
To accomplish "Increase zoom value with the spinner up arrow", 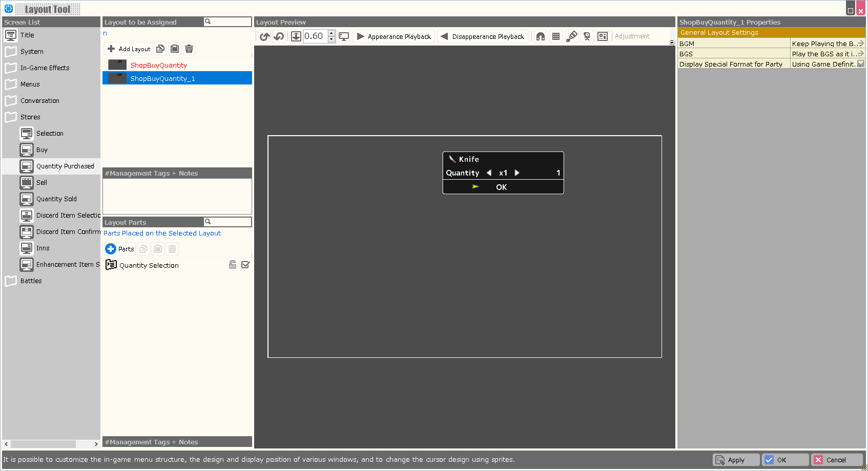I will tap(332, 33).
